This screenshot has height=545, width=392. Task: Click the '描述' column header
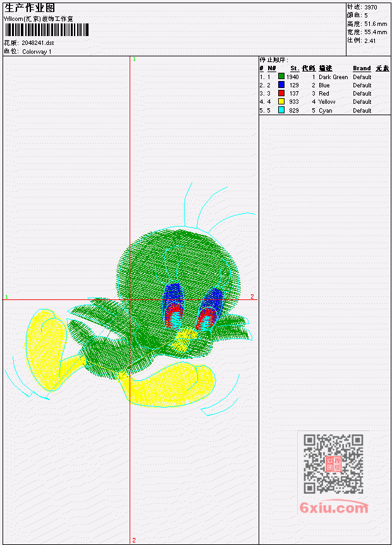pyautogui.click(x=326, y=68)
